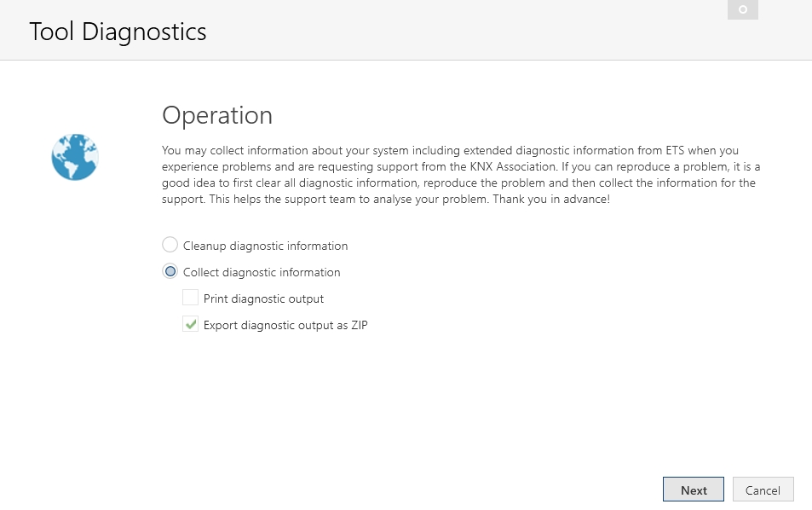Screen dimensions: 812x510
Task: Click the filled dot of the selected radio
Action: coord(170,271)
